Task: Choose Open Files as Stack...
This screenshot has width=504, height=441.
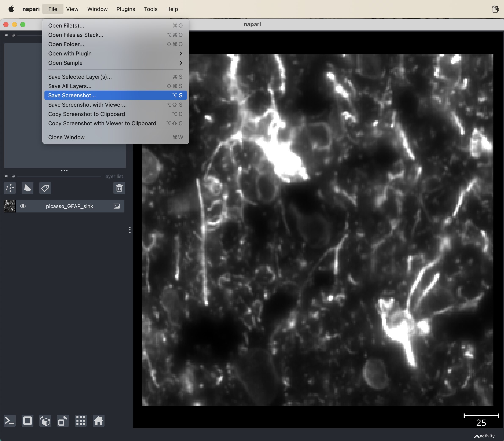Action: [x=116, y=35]
